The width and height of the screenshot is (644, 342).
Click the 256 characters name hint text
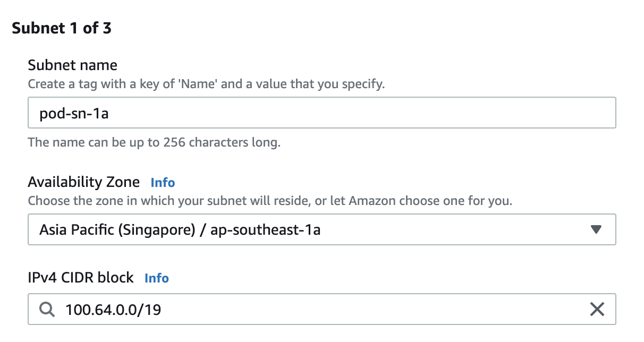(154, 142)
